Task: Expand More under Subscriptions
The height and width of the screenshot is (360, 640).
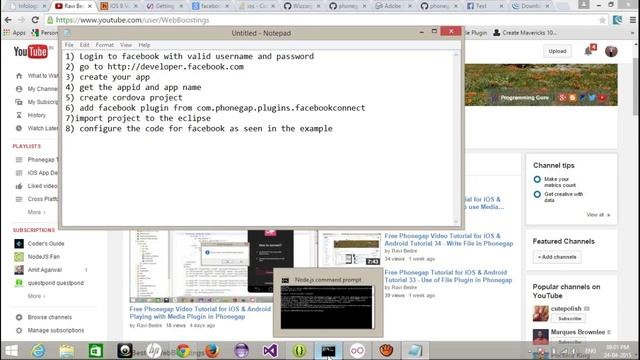Action: (36, 296)
